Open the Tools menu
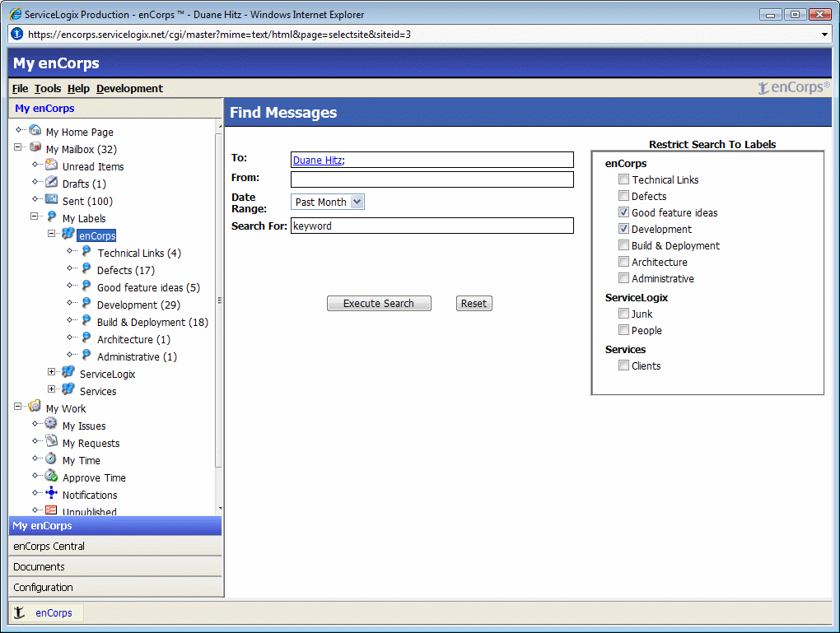 coord(48,88)
